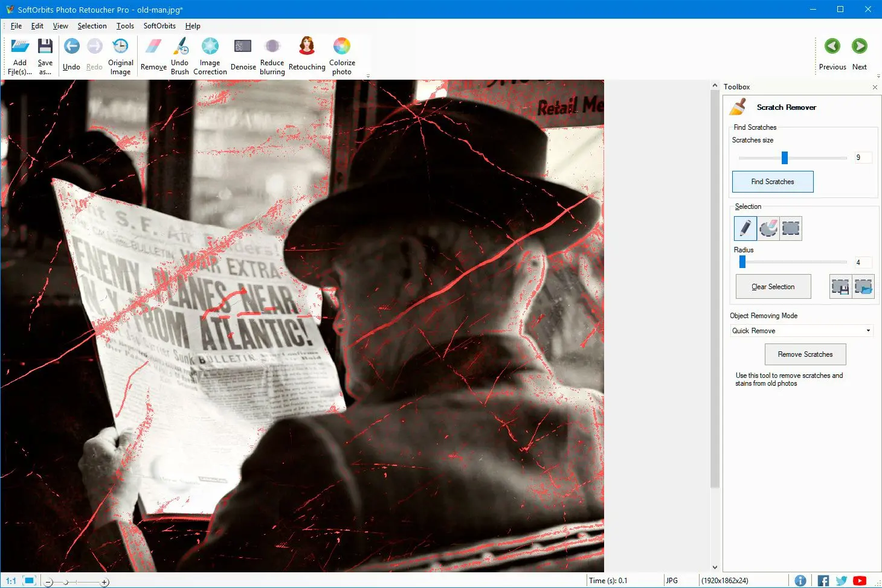882x588 pixels.
Task: Open the Tools menu
Action: click(125, 26)
